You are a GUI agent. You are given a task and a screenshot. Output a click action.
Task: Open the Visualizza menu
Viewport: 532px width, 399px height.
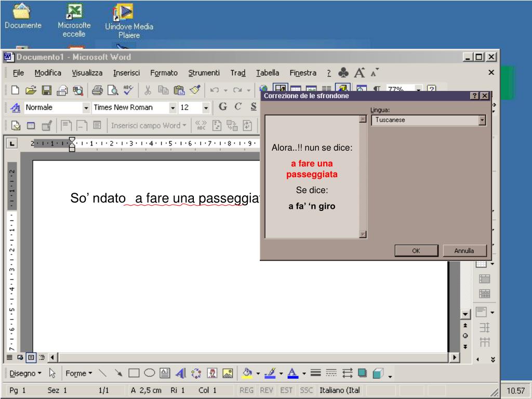coord(87,73)
